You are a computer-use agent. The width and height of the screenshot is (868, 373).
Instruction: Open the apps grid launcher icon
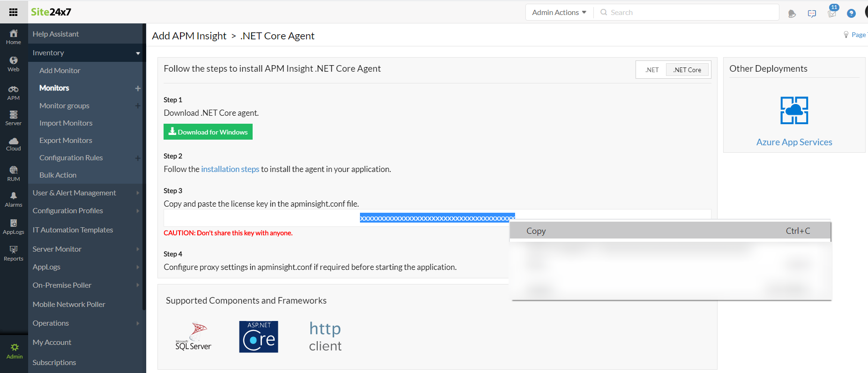click(x=13, y=12)
